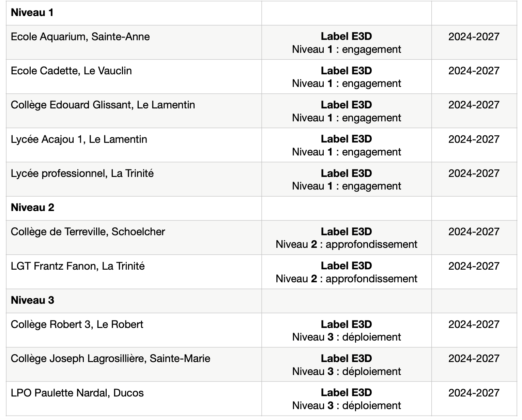Select Lycée professionnel, La Trinité entry
This screenshot has height=420, width=522.
coord(134,179)
